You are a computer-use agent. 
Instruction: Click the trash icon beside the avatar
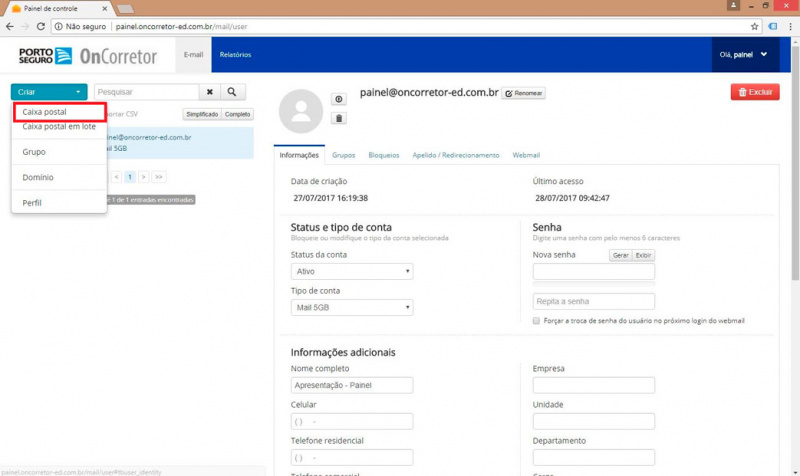(x=339, y=118)
